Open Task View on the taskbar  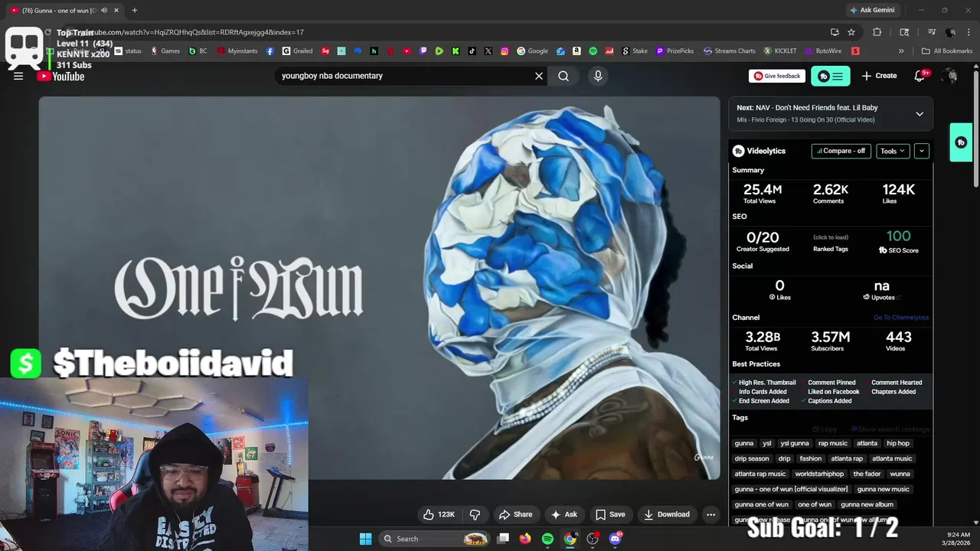click(x=503, y=539)
